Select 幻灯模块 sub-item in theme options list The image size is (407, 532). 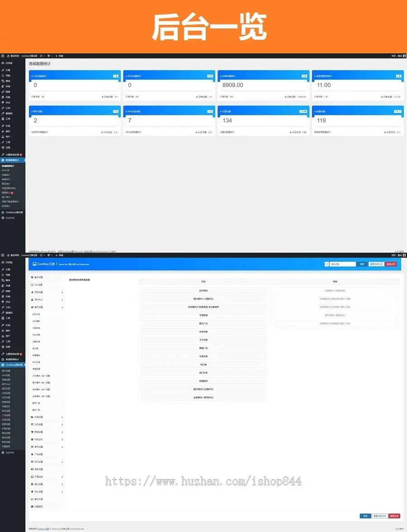click(36, 321)
